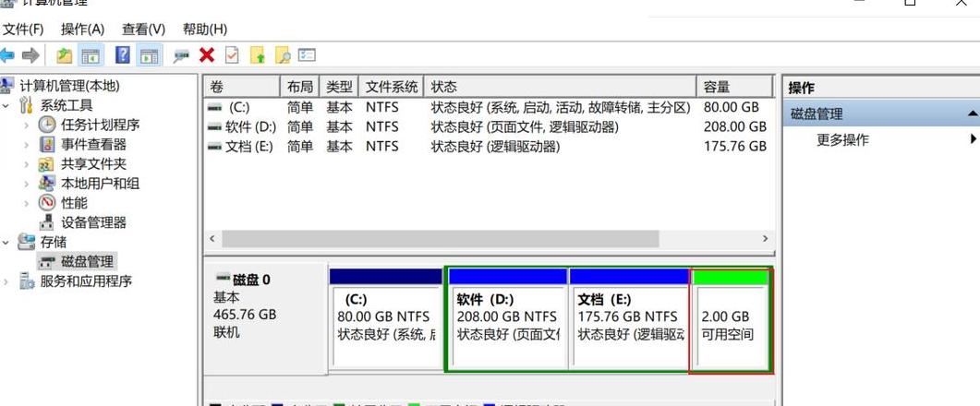Expand Local Users and Groups arrow

[26, 184]
